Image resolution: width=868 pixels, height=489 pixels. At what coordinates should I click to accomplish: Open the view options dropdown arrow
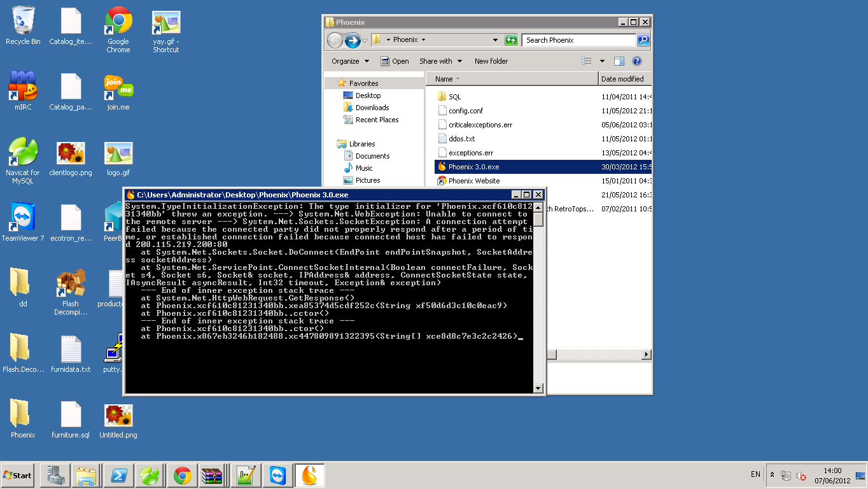coord(602,61)
